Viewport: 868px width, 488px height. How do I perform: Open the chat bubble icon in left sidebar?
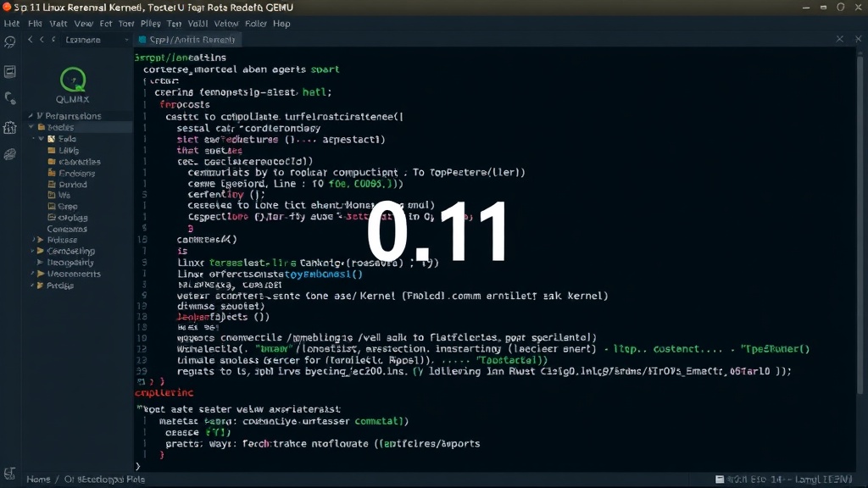pos(9,43)
